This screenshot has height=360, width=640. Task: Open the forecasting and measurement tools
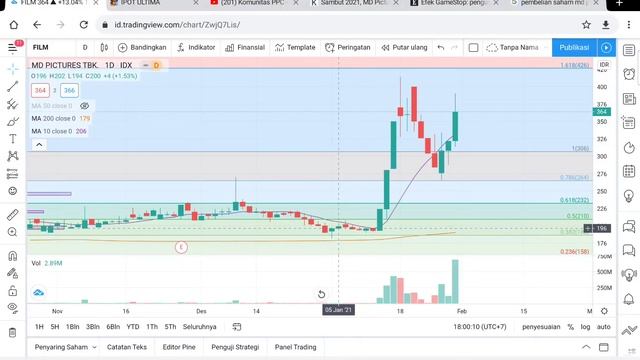(13, 174)
